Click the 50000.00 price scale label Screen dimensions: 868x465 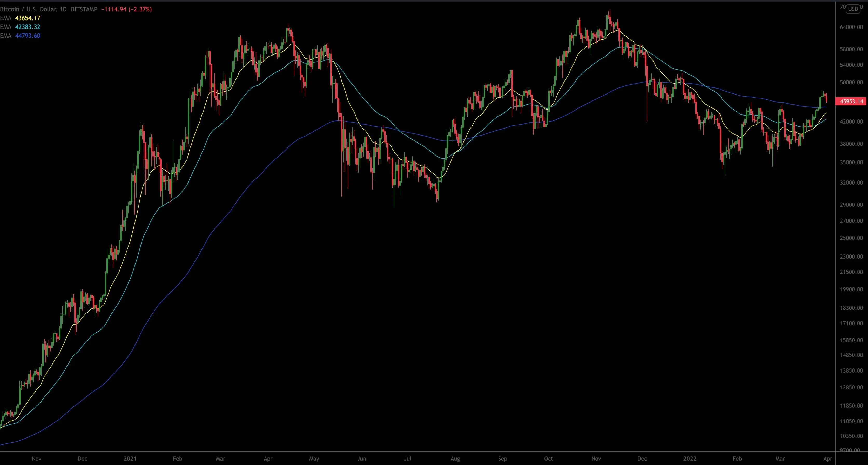(851, 82)
